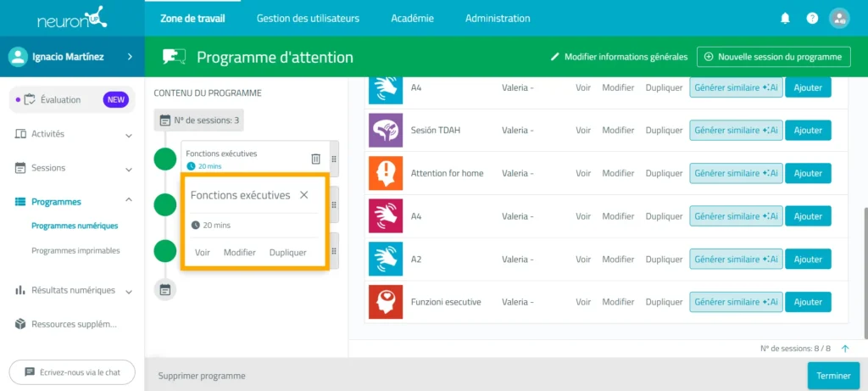Click the Sessions calendar icon in sidebar
The width and height of the screenshot is (868, 391).
click(x=20, y=168)
